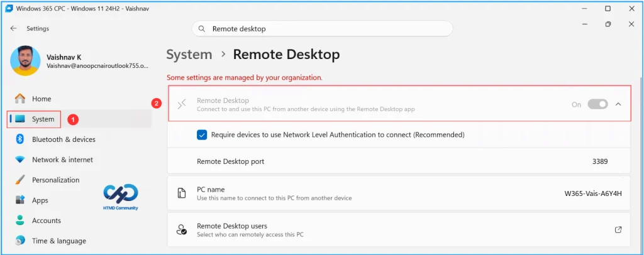Screen dimensions: 644x255
Task: Restore down the inner Settings window
Action: coord(608,24)
